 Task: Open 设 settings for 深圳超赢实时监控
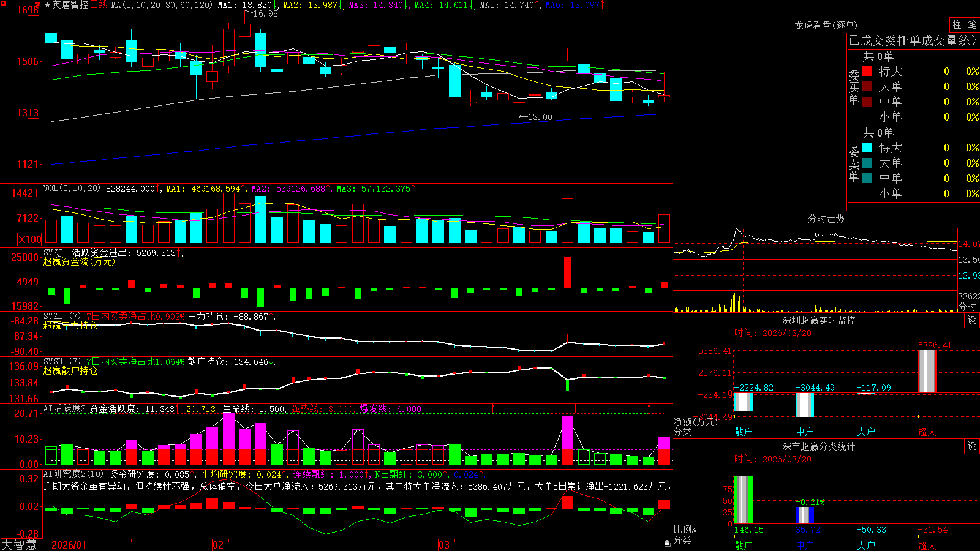click(x=972, y=320)
